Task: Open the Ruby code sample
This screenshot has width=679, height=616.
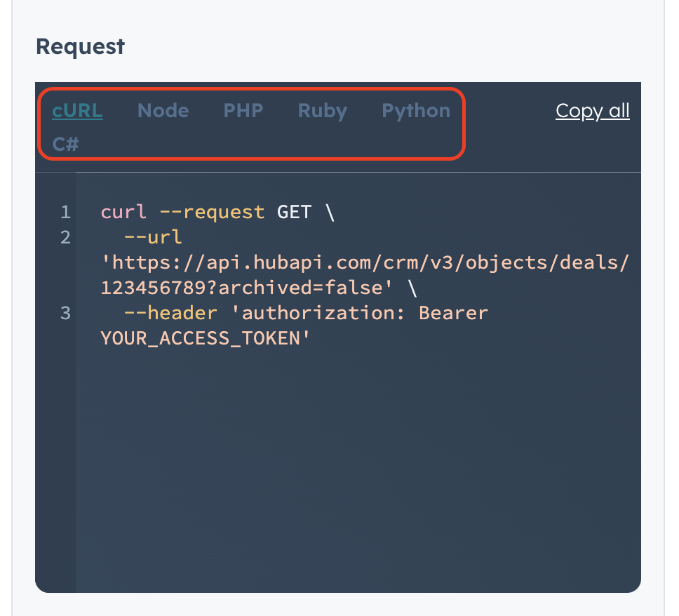Action: (322, 110)
